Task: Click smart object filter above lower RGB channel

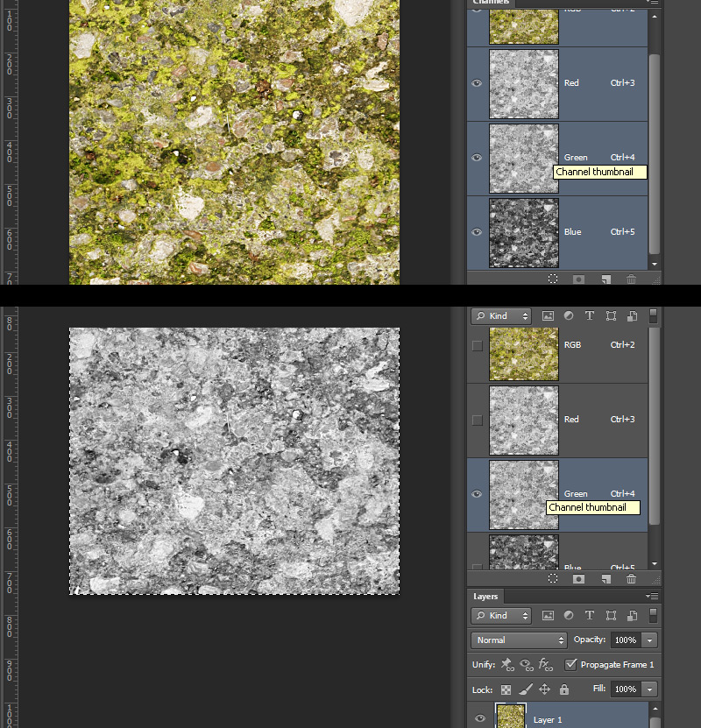Action: click(x=632, y=316)
